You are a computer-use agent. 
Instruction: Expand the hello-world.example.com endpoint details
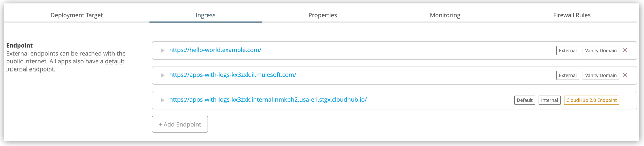pos(162,50)
